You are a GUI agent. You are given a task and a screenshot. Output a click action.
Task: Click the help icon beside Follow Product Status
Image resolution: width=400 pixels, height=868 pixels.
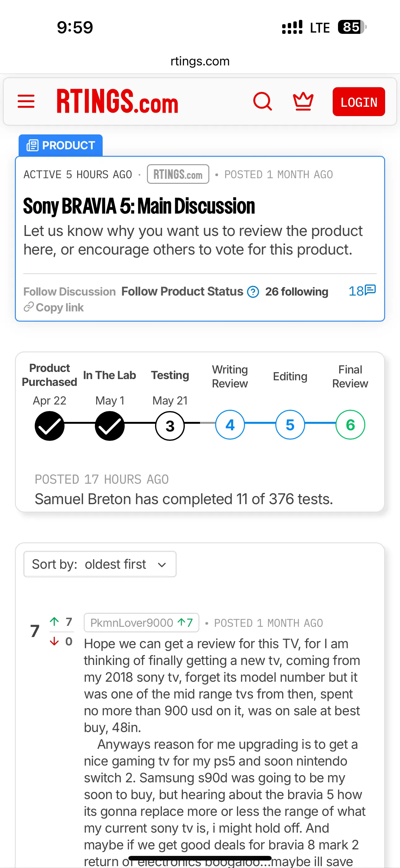coord(253,292)
